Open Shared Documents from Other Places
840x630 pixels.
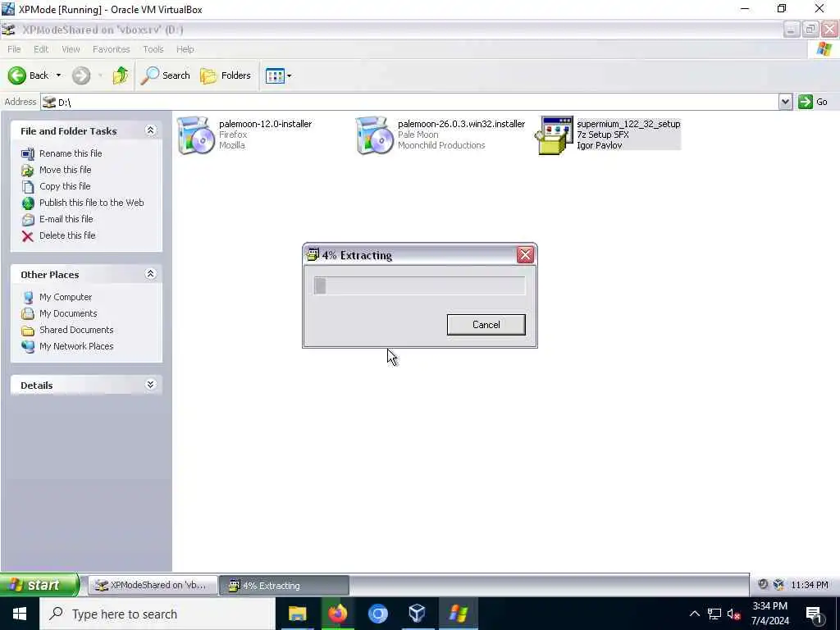coord(76,330)
